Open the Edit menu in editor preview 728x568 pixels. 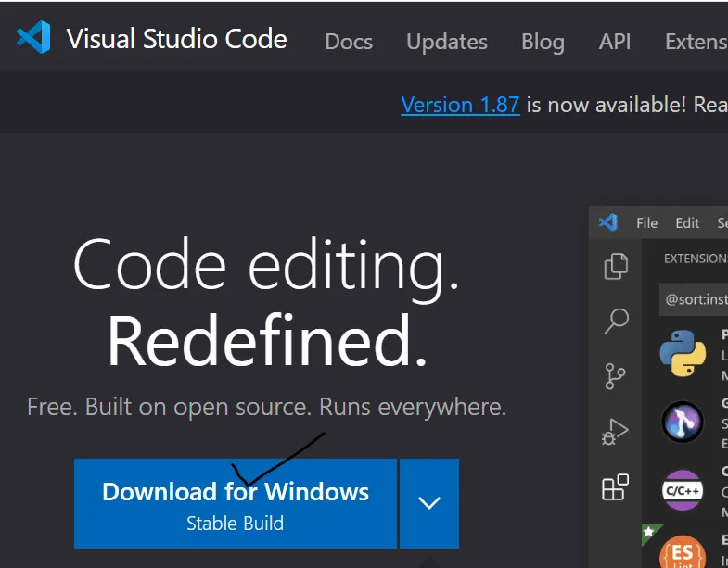687,223
